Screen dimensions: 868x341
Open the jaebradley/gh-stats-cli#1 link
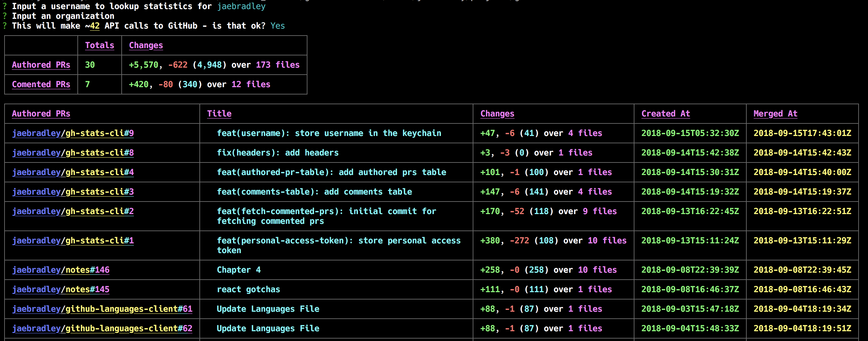[x=73, y=241]
